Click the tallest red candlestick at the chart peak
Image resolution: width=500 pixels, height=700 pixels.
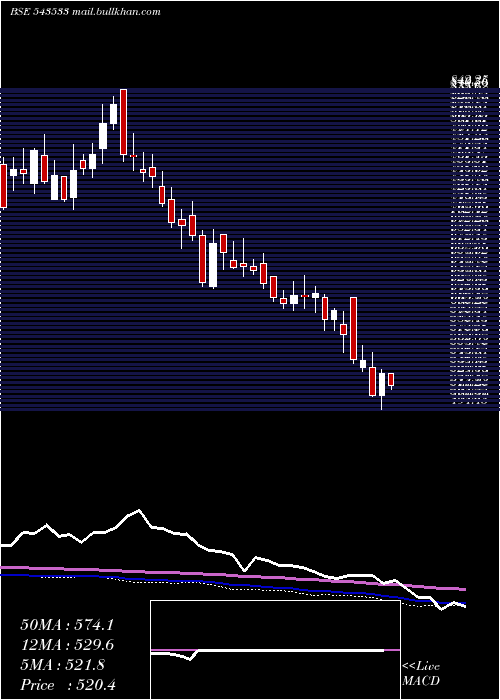tap(124, 122)
